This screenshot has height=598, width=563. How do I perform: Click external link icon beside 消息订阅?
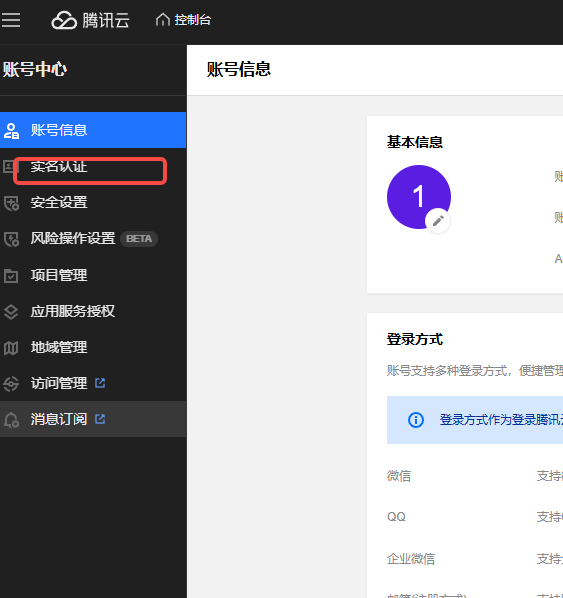(100, 419)
